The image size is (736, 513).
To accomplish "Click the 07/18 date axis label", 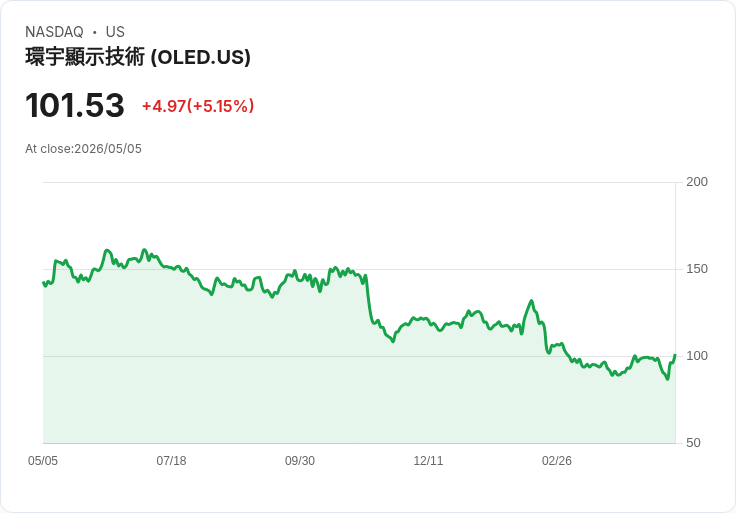I will point(171,461).
